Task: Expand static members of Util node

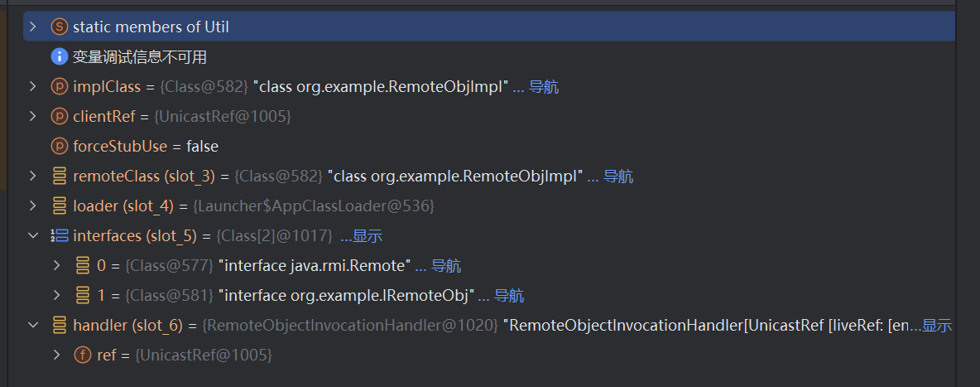Action: click(x=33, y=27)
